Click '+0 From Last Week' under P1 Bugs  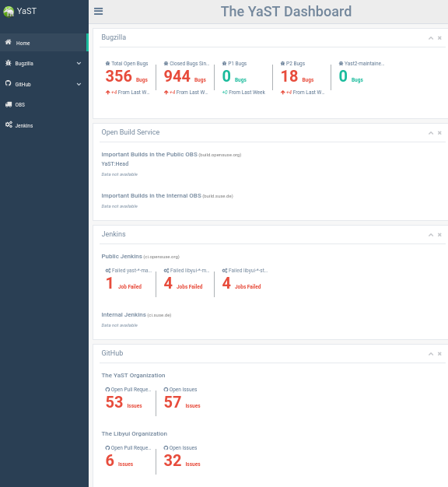pyautogui.click(x=243, y=93)
